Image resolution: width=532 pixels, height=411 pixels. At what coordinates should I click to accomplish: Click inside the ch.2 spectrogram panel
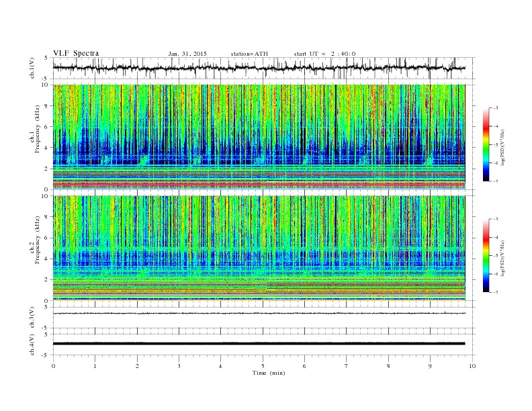(259, 248)
